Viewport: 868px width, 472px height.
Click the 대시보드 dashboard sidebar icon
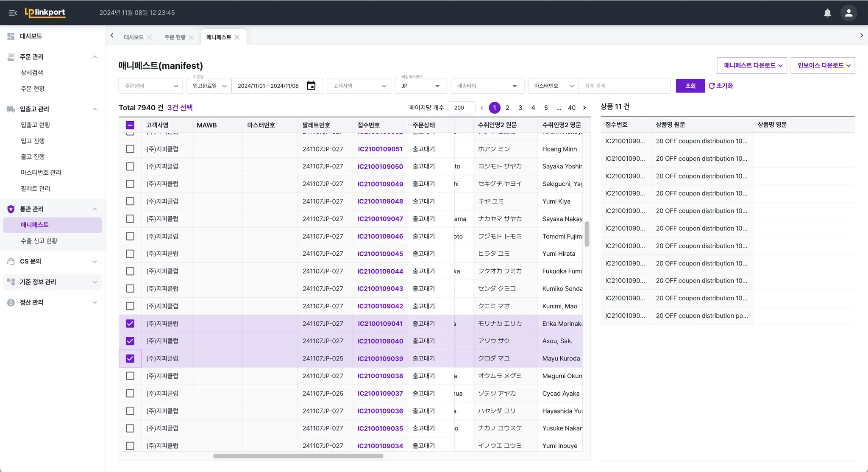point(11,36)
